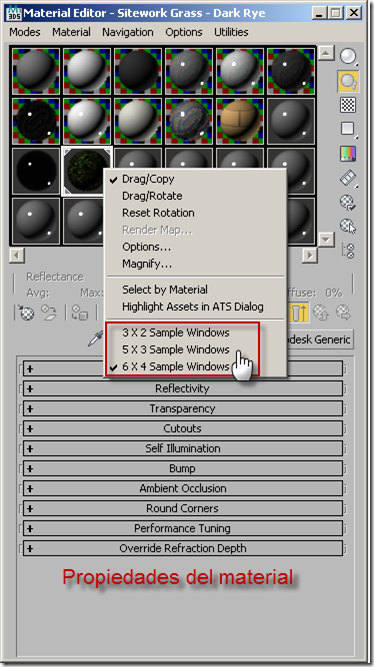
Task: Select the last sample slot in second row
Action: click(291, 121)
